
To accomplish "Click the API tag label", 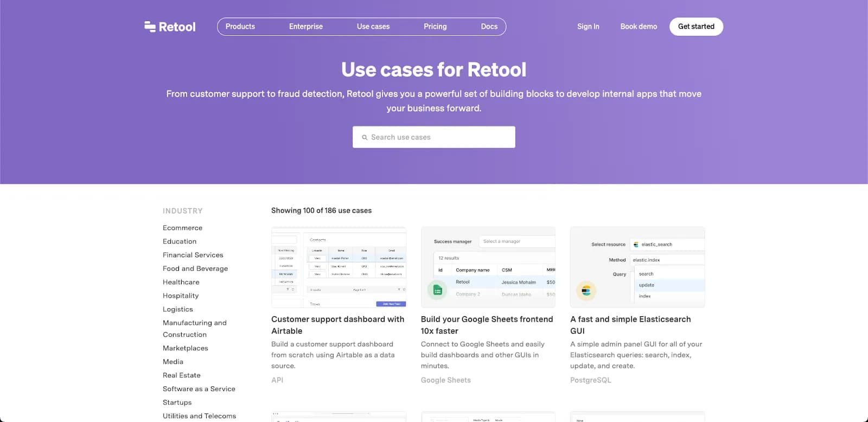I will click(277, 380).
